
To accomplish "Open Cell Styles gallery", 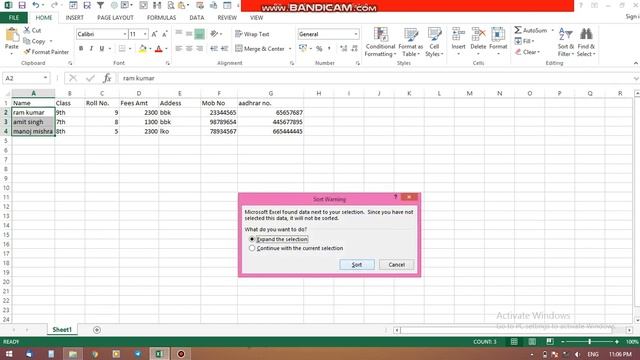I will coord(434,42).
